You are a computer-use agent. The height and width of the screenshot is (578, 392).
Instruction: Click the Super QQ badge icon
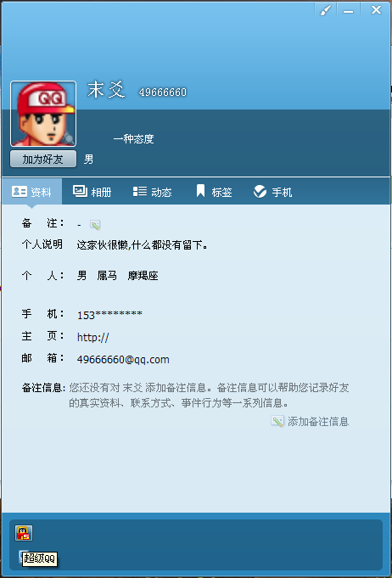tap(24, 533)
